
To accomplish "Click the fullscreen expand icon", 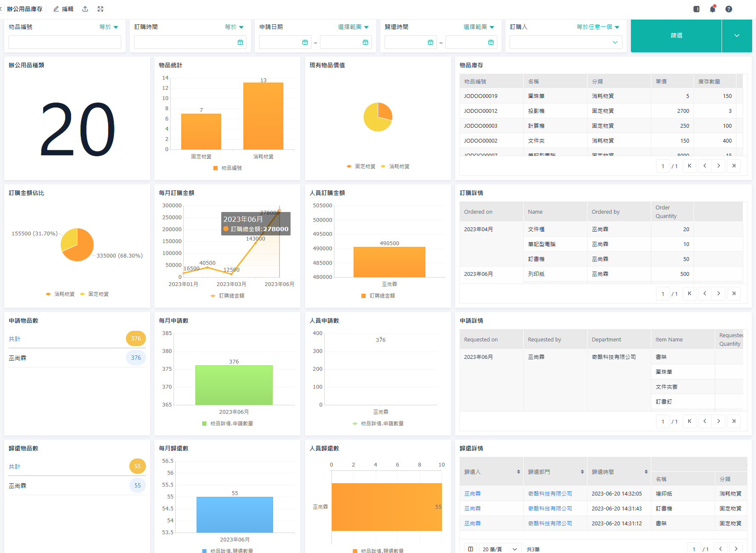I will click(x=100, y=9).
